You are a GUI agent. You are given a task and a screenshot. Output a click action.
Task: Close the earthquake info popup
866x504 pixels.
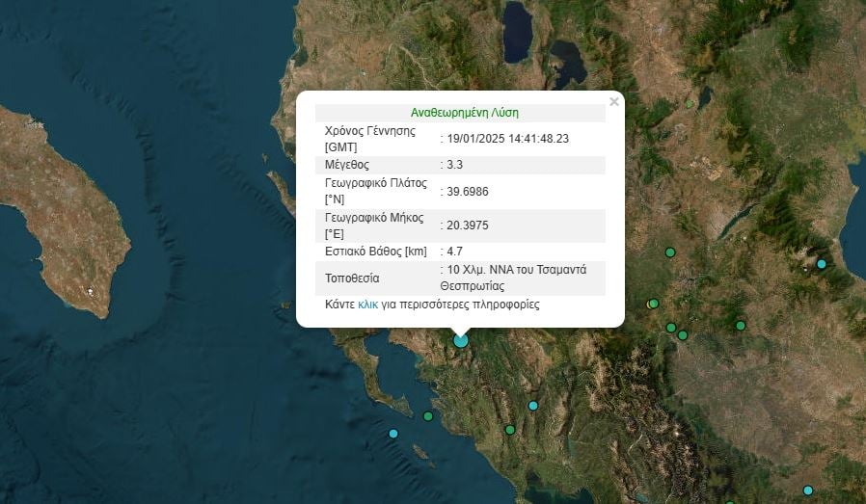click(x=614, y=101)
